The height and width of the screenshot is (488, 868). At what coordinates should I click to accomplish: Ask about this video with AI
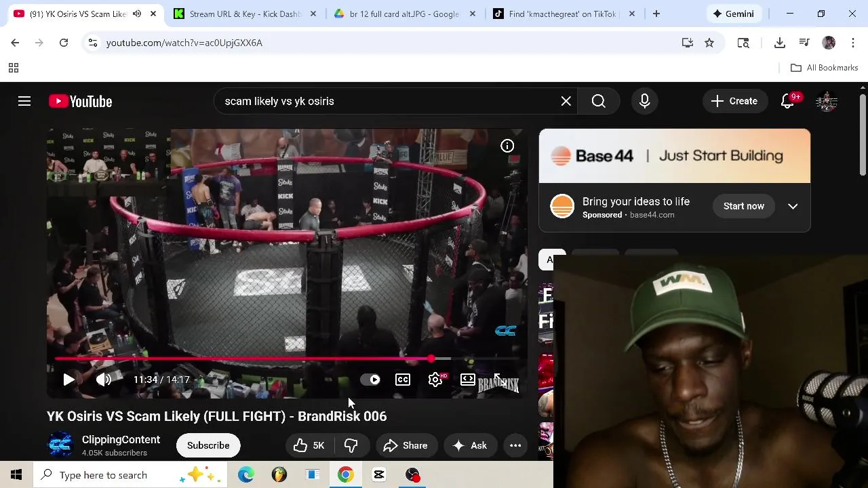(x=470, y=445)
